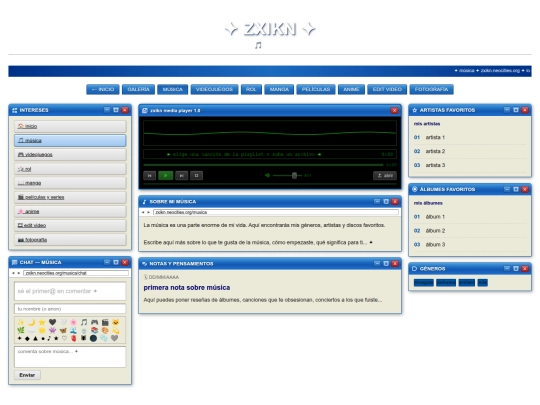Open the ANIME nav tab
This screenshot has width=540, height=405.
click(x=351, y=90)
